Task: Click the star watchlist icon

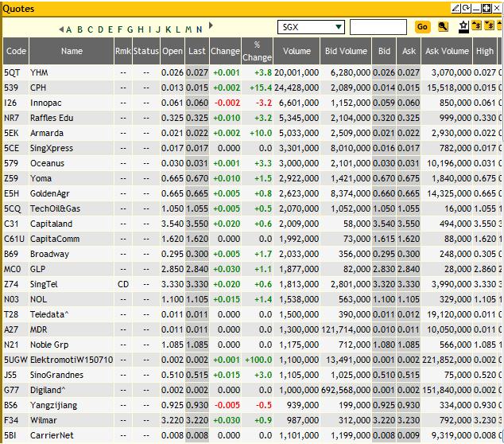Action: [x=463, y=27]
